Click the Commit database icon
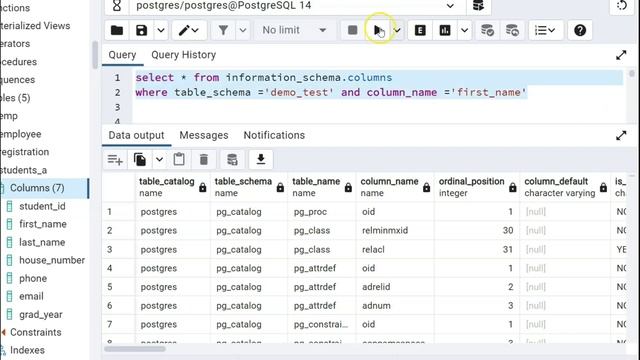 tap(487, 30)
